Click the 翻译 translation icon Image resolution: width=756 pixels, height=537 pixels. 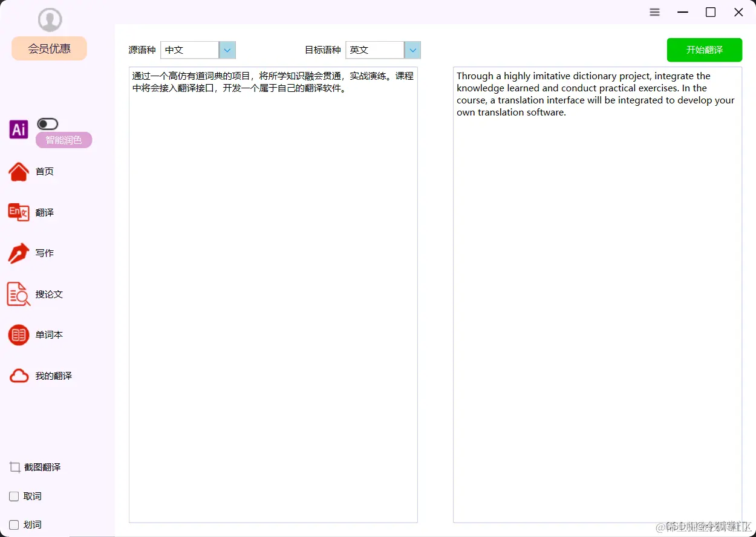(19, 212)
